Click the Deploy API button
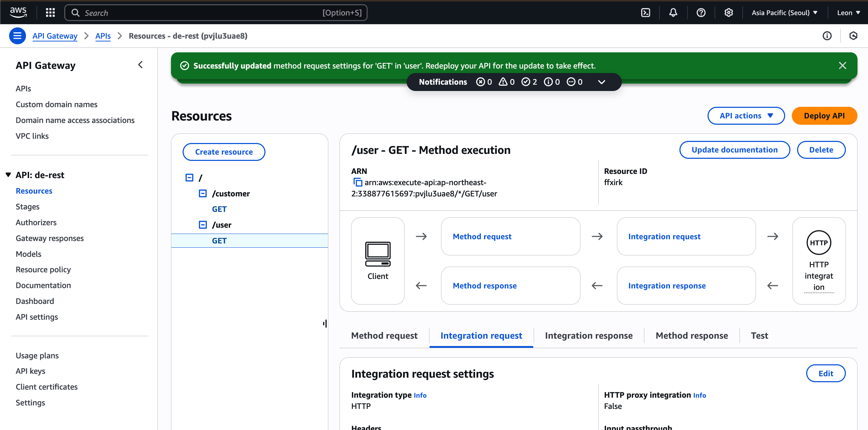This screenshot has width=868, height=430. click(x=824, y=116)
